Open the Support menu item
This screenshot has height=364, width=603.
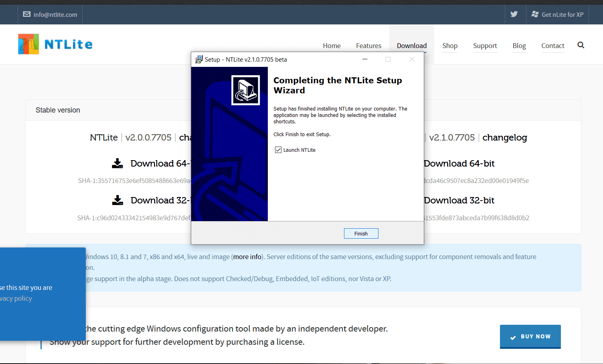tap(485, 46)
